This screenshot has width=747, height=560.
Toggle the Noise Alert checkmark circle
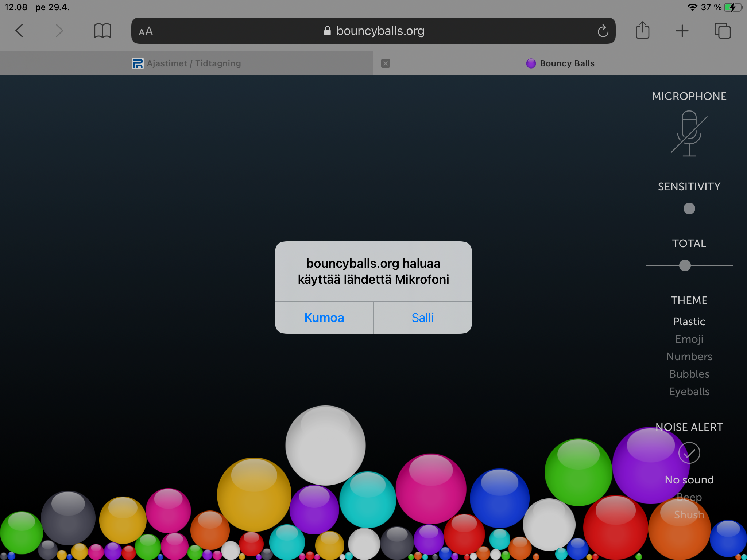click(689, 453)
